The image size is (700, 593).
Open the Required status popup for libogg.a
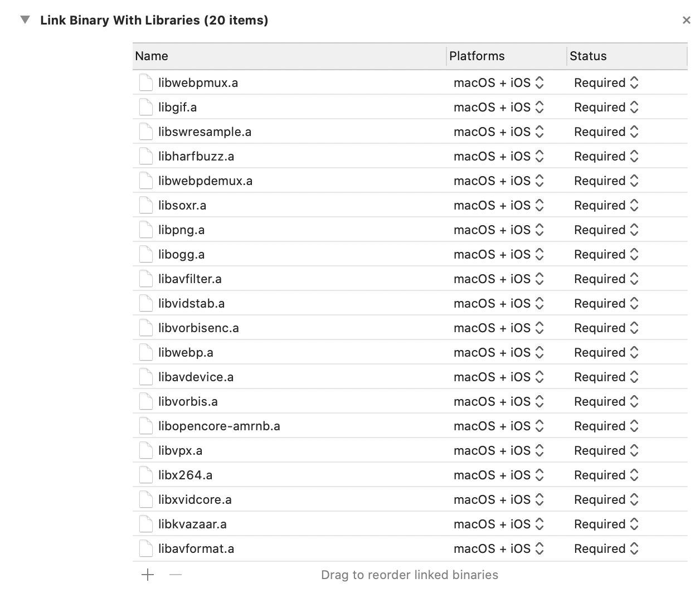(606, 254)
